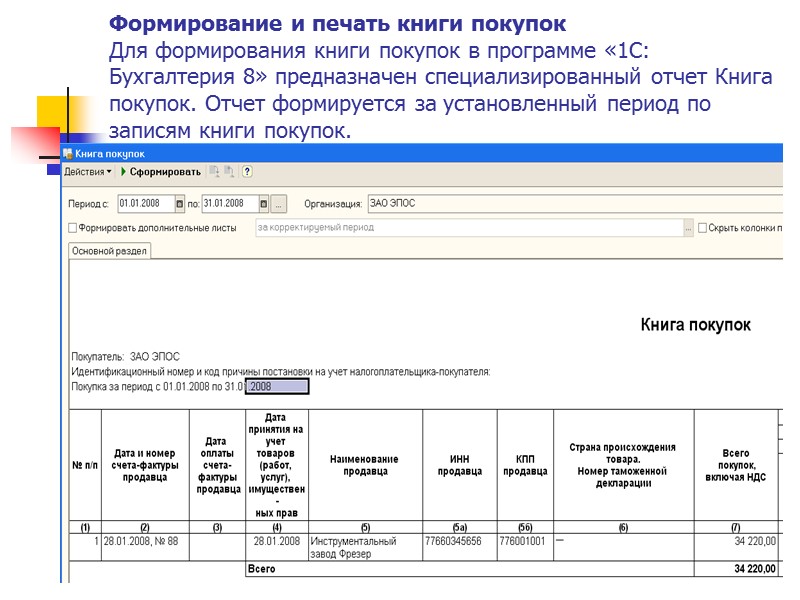This screenshot has width=800, height=600.
Task: Click the column number (5) cell
Action: click(365, 527)
